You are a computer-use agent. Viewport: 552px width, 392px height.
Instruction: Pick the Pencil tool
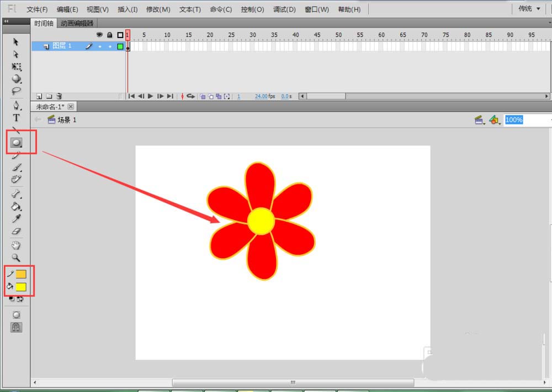[x=16, y=155]
